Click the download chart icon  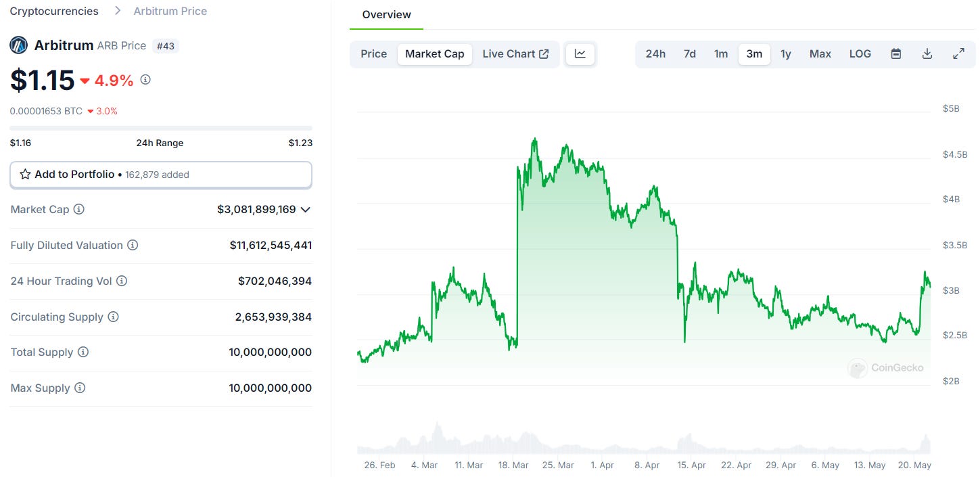927,53
